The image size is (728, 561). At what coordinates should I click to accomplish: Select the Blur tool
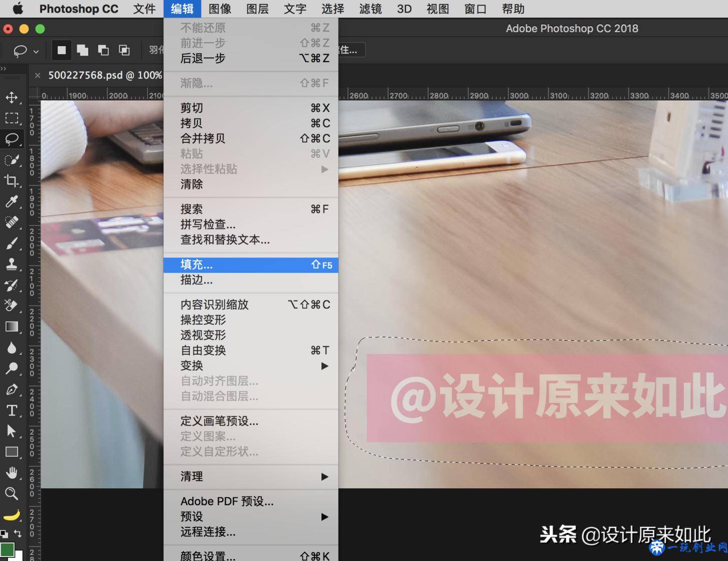(x=12, y=348)
